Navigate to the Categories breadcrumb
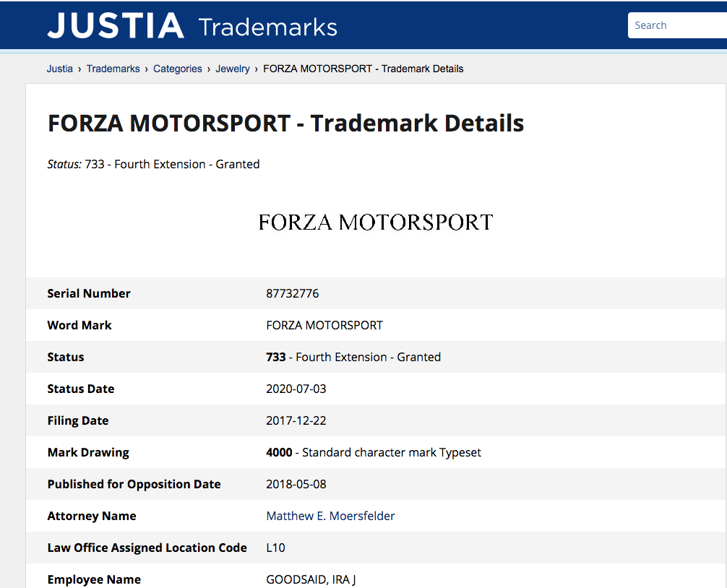Viewport: 727px width, 588px height. pos(177,69)
